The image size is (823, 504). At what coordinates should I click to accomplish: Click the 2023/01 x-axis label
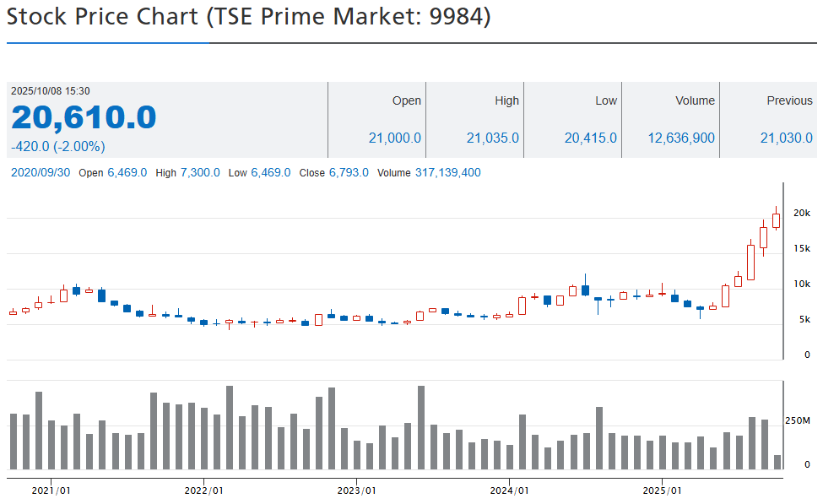pos(356,490)
